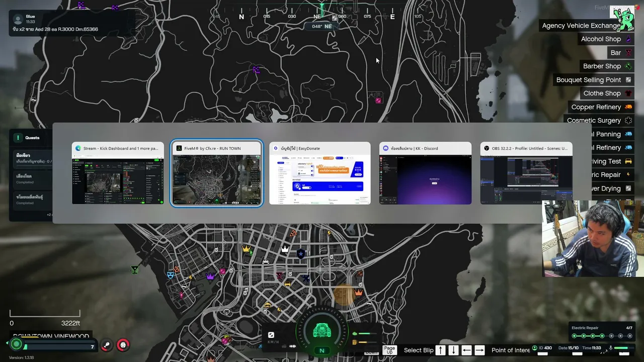Click the orange crown blip on the map
Image resolution: width=644 pixels, height=362 pixels.
359,293
